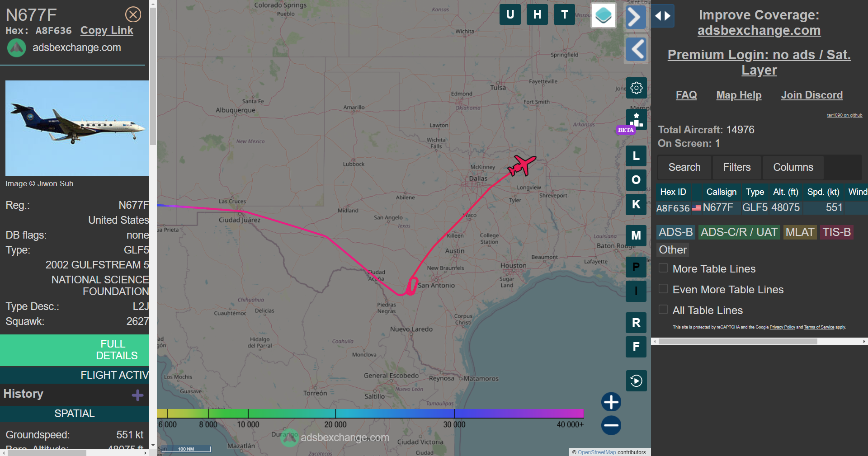This screenshot has width=868, height=456.
Task: Zoom out the map with minus
Action: tap(611, 425)
